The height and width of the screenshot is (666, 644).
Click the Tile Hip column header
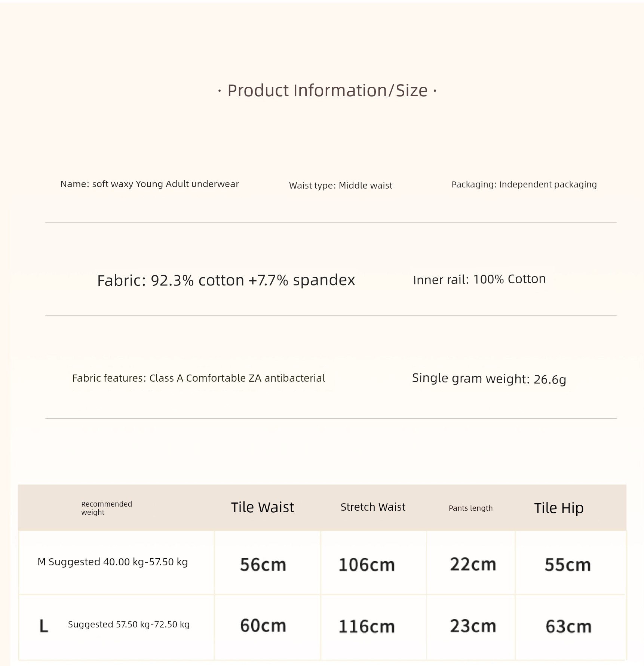click(559, 508)
